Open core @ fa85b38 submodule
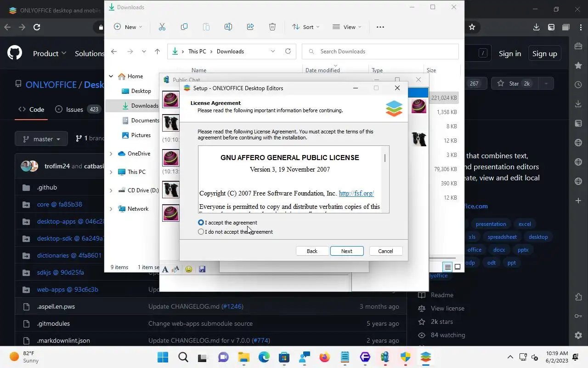The width and height of the screenshot is (588, 368). click(x=60, y=204)
